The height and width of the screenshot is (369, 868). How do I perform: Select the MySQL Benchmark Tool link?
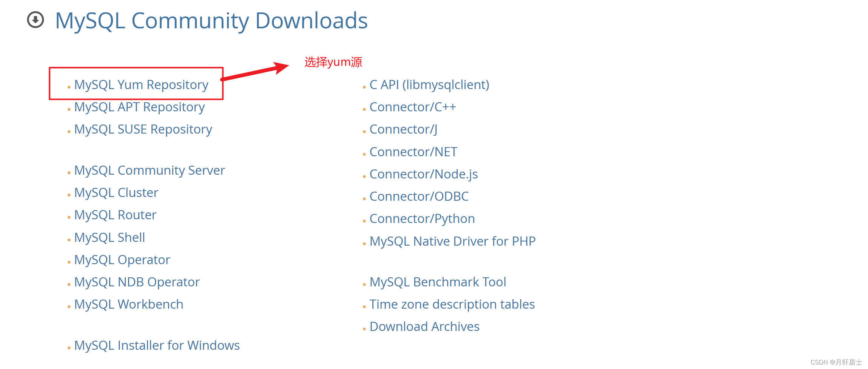(x=438, y=282)
